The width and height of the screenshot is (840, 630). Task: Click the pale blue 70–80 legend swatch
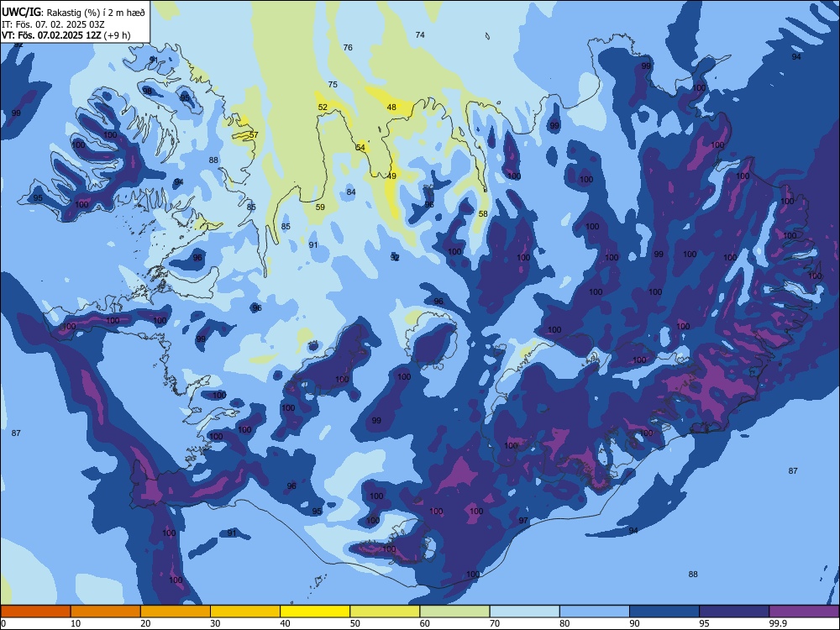pyautogui.click(x=524, y=612)
